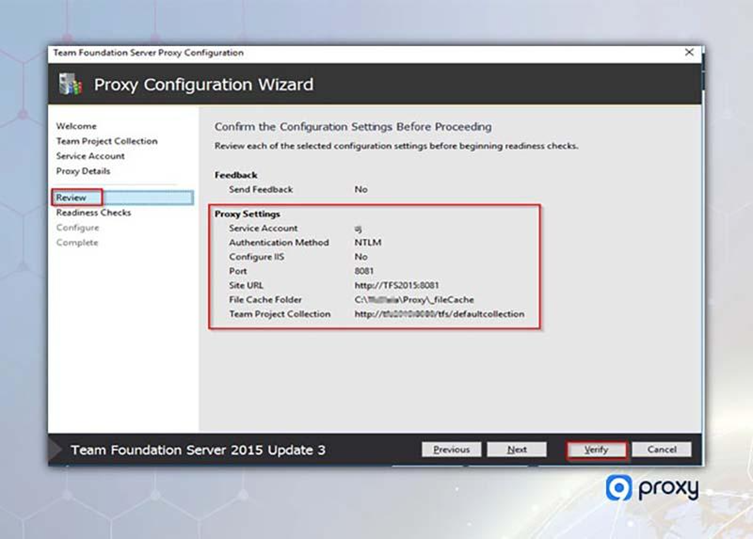Click the NTLM authentication method value
Image resolution: width=753 pixels, height=539 pixels.
pos(367,243)
